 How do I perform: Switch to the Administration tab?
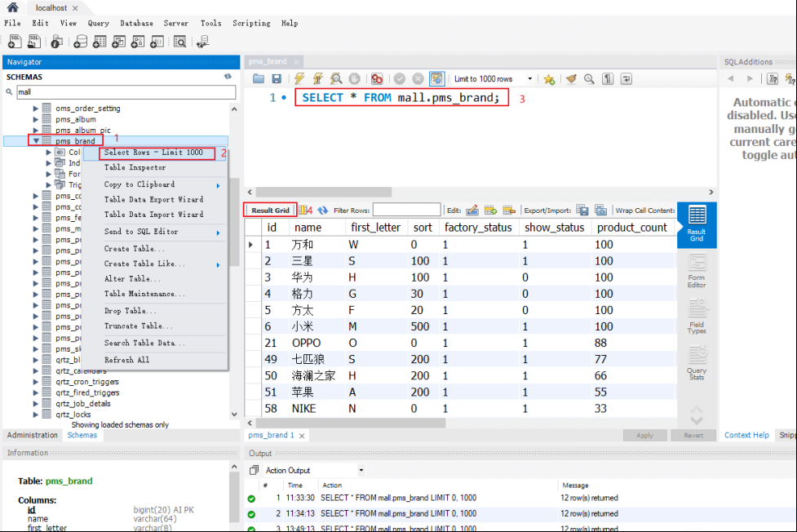[x=33, y=436]
